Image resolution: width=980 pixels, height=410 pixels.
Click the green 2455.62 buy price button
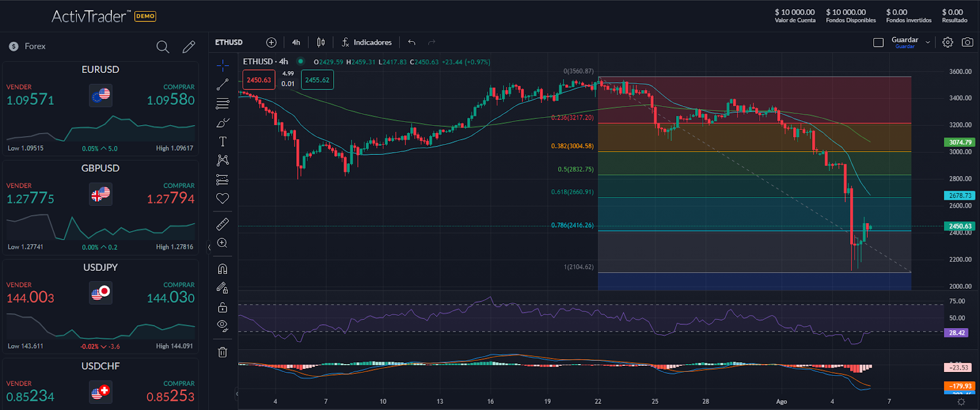click(x=317, y=80)
